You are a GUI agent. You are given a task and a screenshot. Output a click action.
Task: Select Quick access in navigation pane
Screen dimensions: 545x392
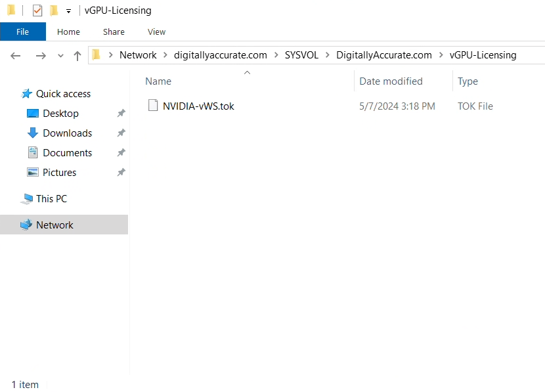coord(63,94)
